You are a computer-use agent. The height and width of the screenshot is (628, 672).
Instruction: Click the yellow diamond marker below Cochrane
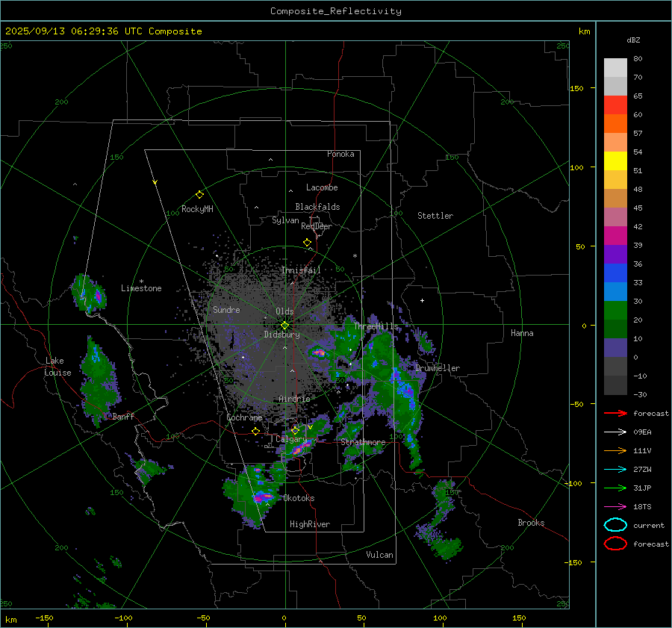(256, 431)
